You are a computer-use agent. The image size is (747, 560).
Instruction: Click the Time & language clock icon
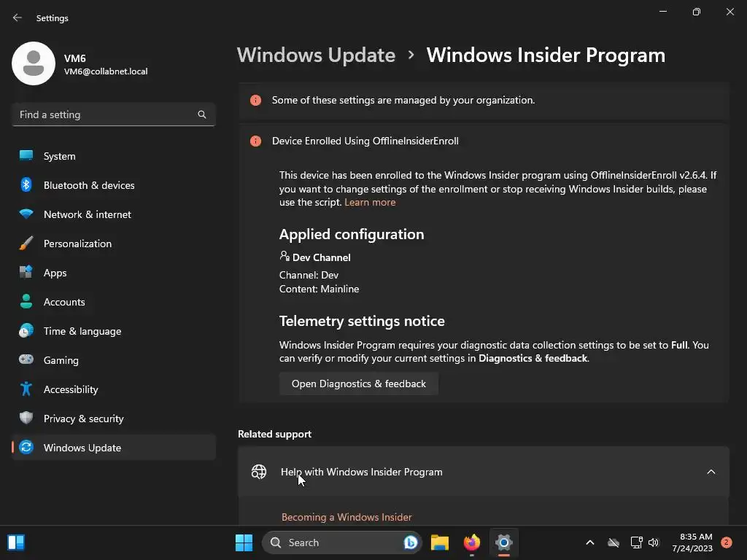(x=26, y=330)
